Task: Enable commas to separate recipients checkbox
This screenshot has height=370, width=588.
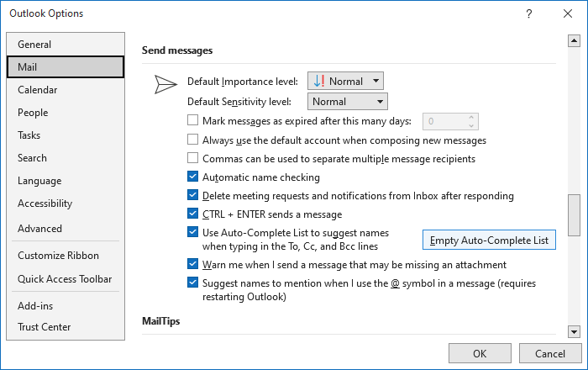Action: click(192, 157)
